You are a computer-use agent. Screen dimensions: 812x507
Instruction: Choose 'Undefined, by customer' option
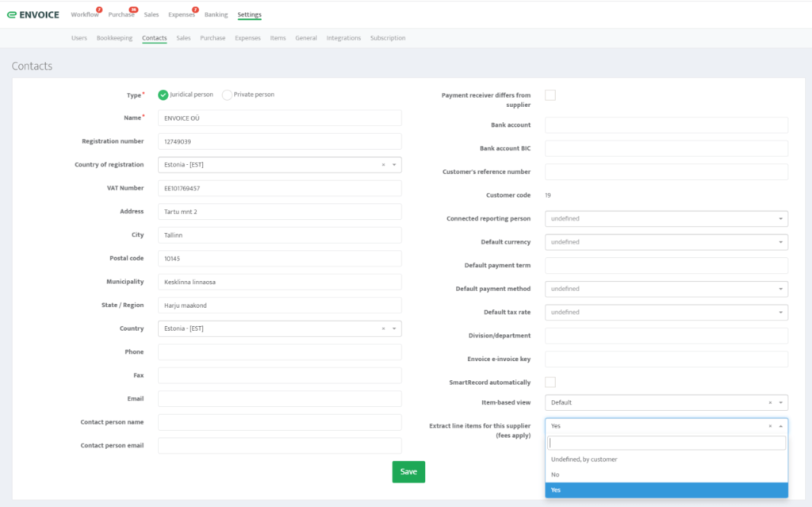point(666,459)
